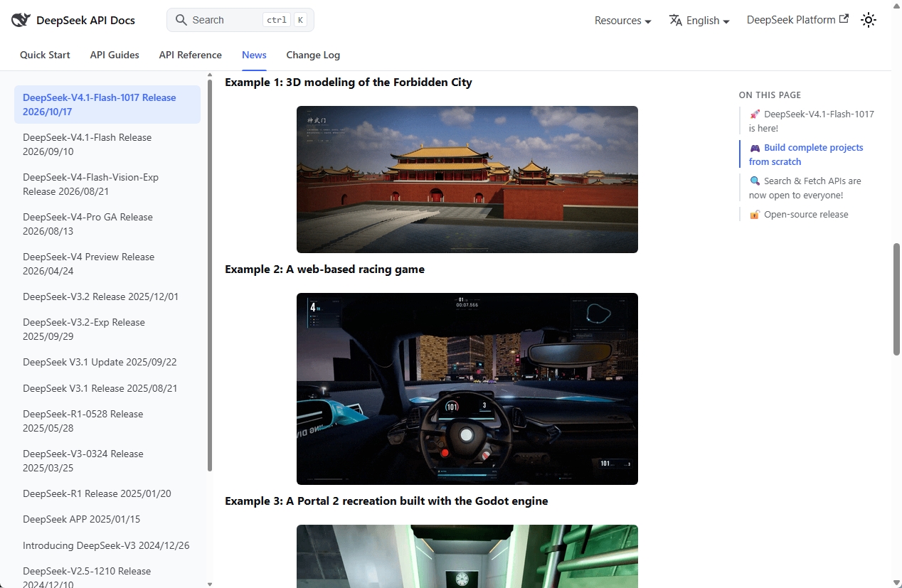The height and width of the screenshot is (588, 902).
Task: Select DeepSeek-R1 Release 2025/01/20
Action: tap(107, 493)
